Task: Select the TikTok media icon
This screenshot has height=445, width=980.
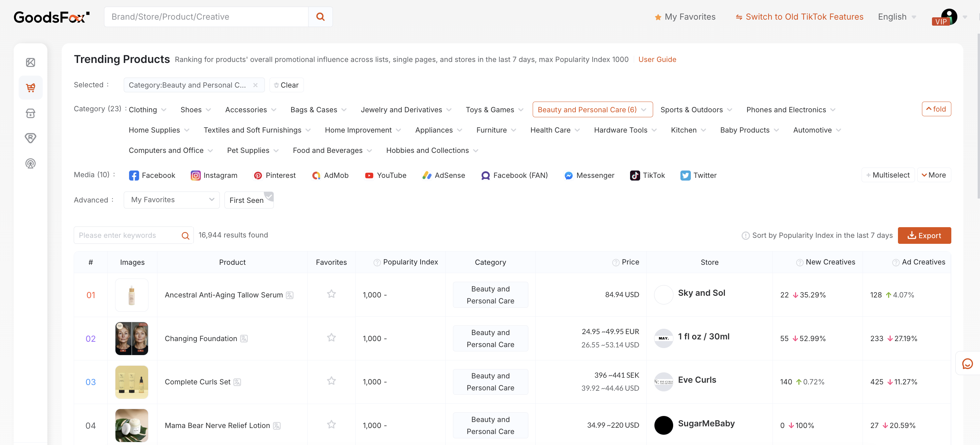Action: 635,175
